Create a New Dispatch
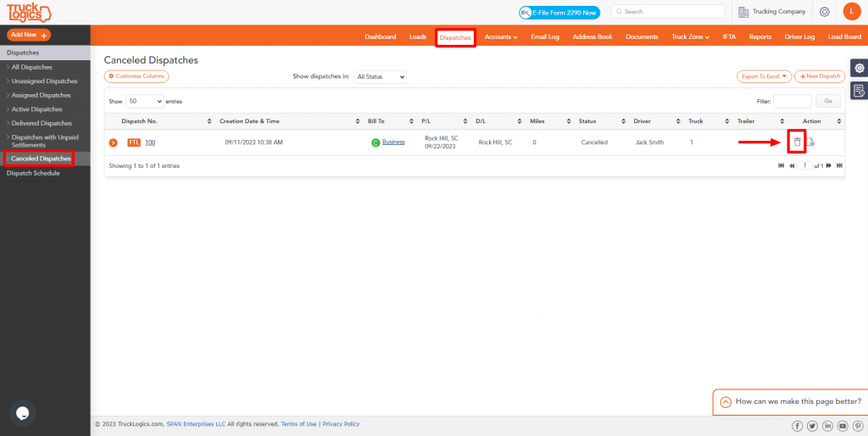868x436 pixels. 820,76
